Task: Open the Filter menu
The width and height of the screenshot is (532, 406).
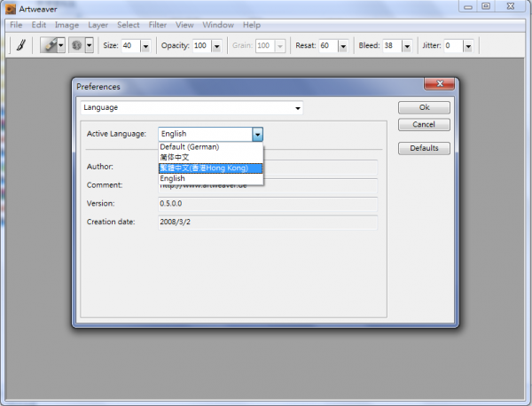Action: click(x=158, y=25)
